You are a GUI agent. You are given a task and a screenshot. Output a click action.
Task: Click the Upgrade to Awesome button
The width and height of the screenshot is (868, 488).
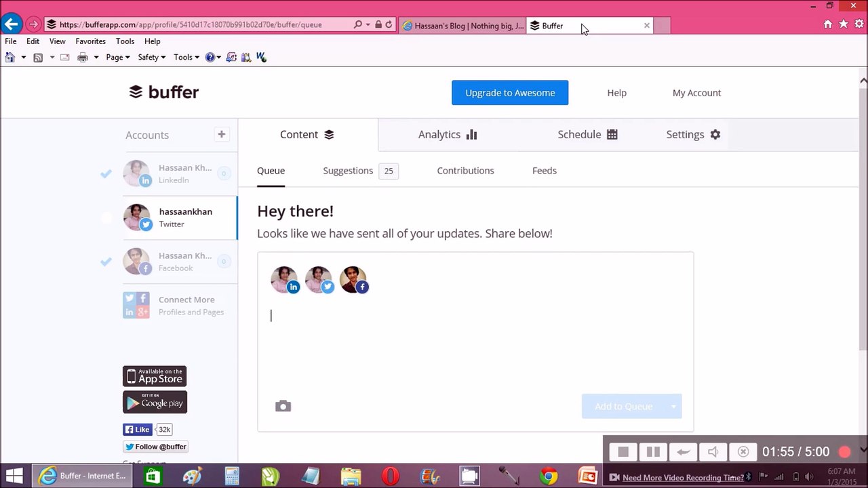pos(510,93)
